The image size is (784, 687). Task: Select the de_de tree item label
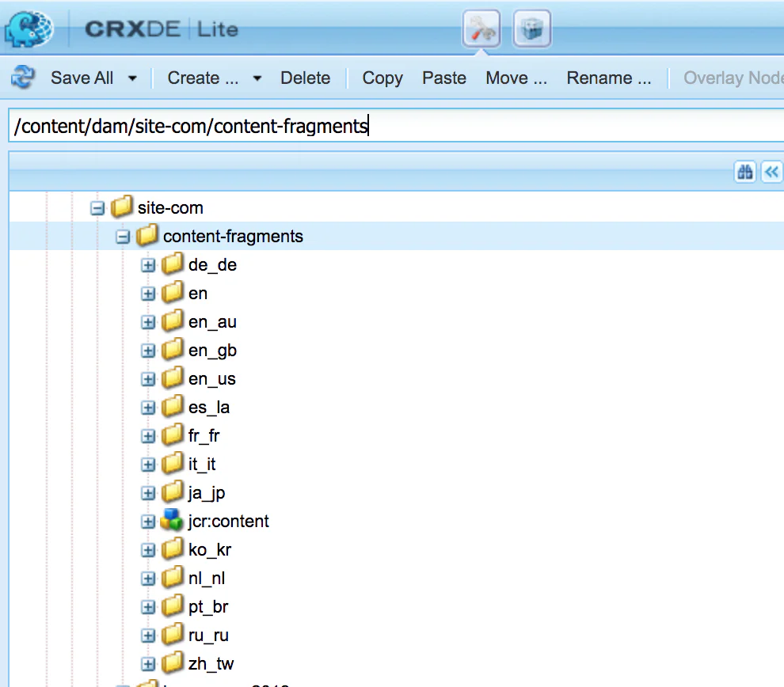point(212,264)
